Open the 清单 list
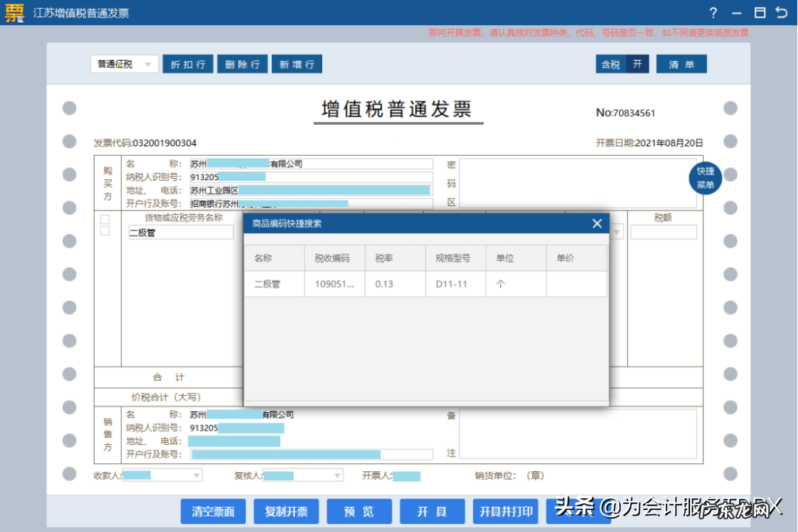 681,64
